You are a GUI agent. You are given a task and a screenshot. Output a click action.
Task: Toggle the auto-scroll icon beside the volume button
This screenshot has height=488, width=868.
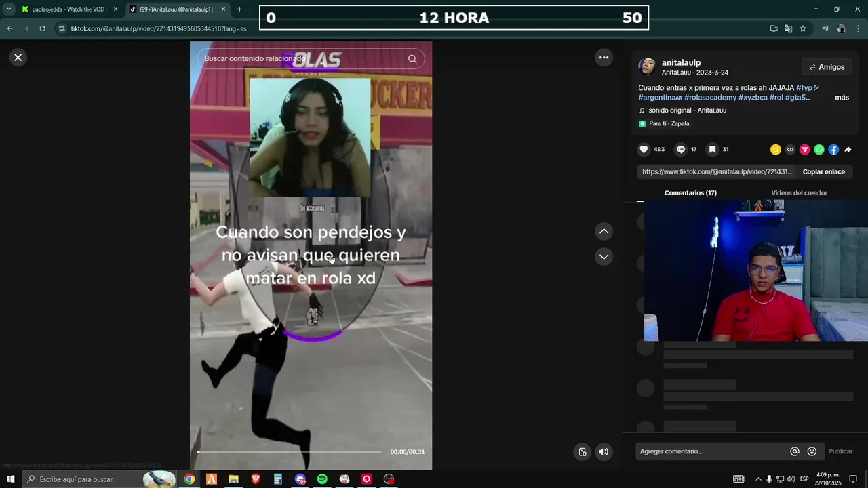(x=583, y=452)
